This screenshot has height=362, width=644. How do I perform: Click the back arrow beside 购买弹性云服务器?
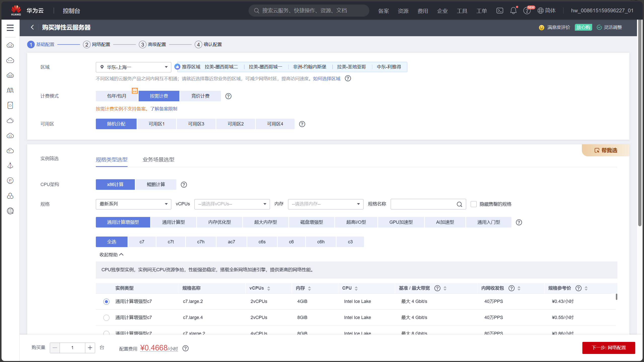(x=32, y=27)
